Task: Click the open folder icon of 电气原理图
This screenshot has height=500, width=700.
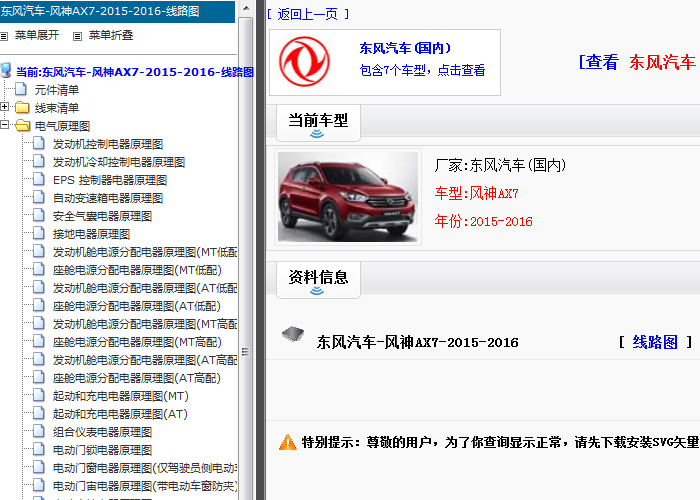Action: pyautogui.click(x=22, y=126)
